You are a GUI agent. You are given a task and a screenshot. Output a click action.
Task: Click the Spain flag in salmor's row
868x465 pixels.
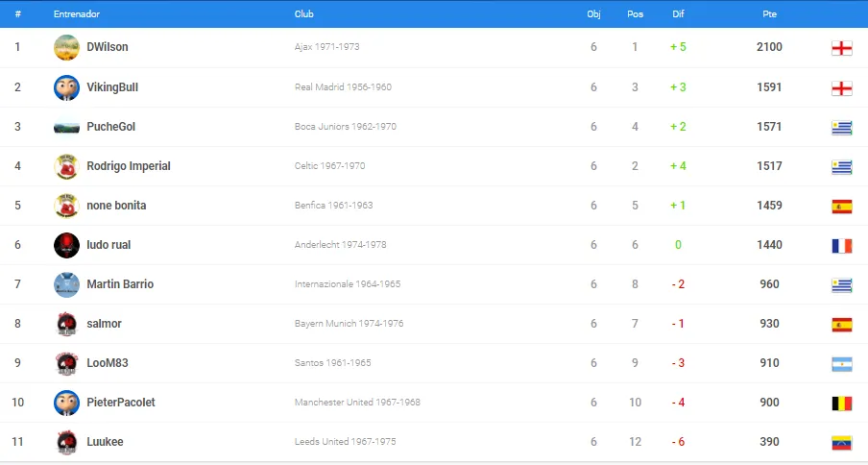pos(841,325)
